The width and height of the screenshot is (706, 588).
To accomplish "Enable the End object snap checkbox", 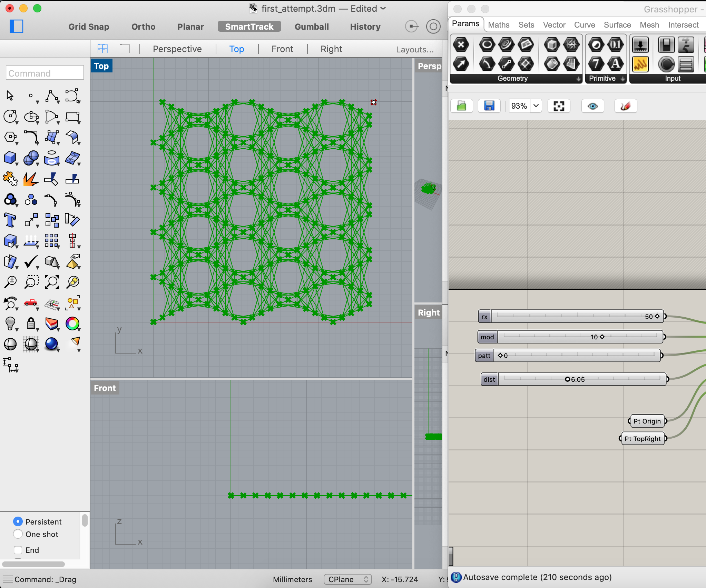I will (x=18, y=550).
